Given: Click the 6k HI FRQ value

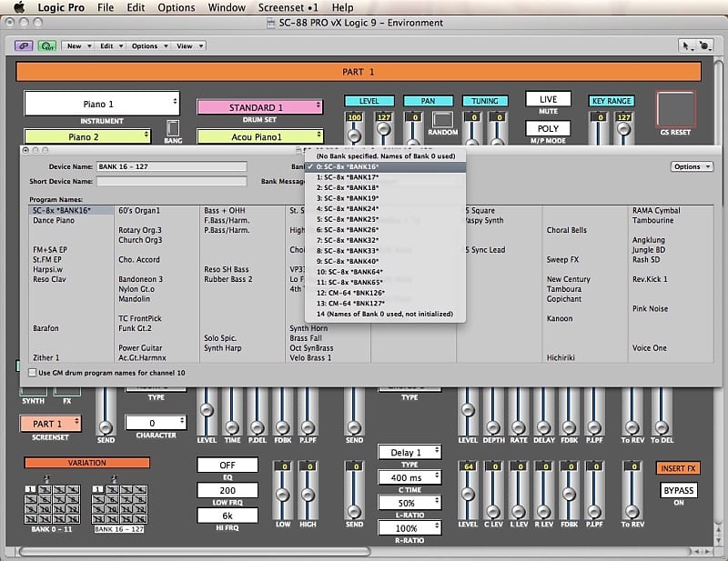Looking at the screenshot, I should [227, 516].
